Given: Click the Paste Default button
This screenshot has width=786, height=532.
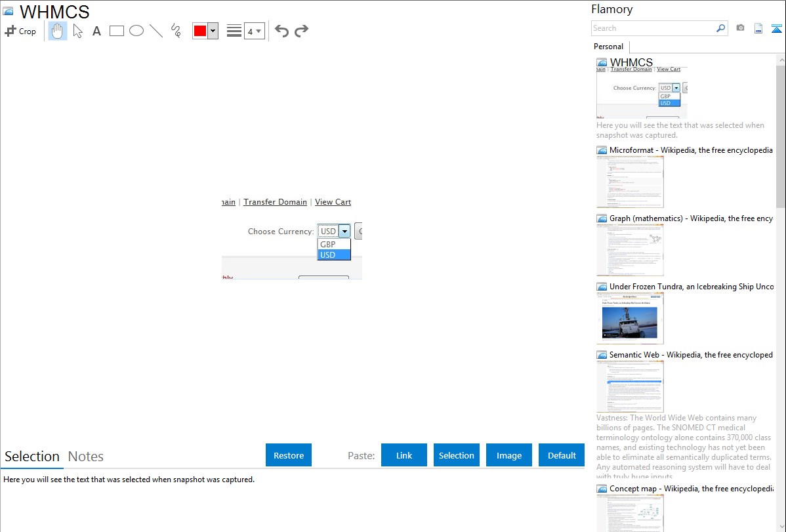Looking at the screenshot, I should [x=562, y=455].
